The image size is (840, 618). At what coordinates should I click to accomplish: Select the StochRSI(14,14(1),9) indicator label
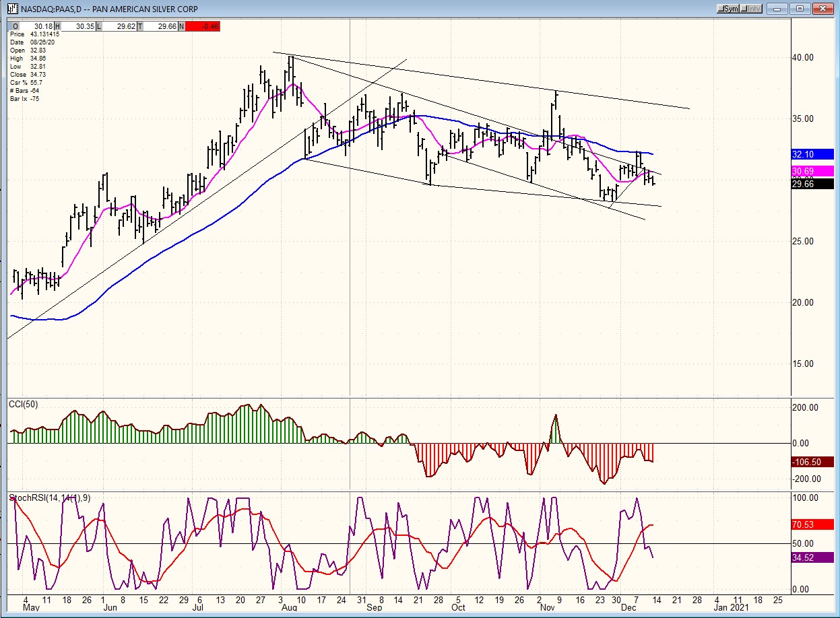(x=50, y=498)
